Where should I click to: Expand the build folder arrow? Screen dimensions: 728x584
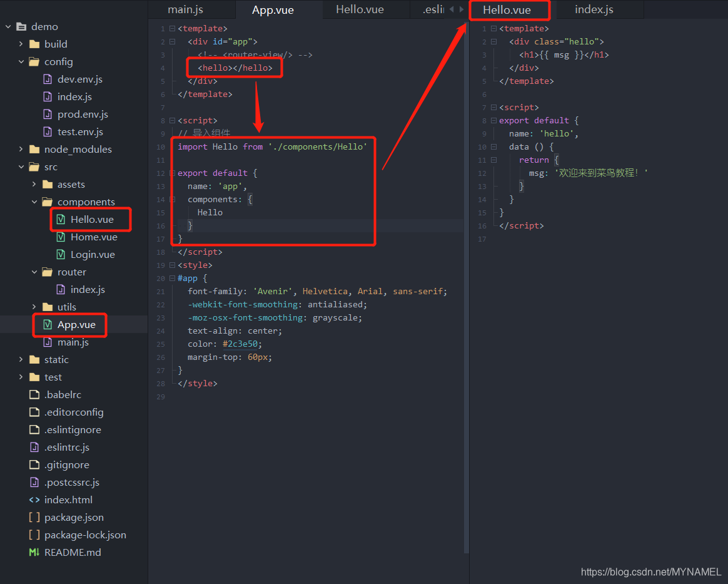(21, 44)
